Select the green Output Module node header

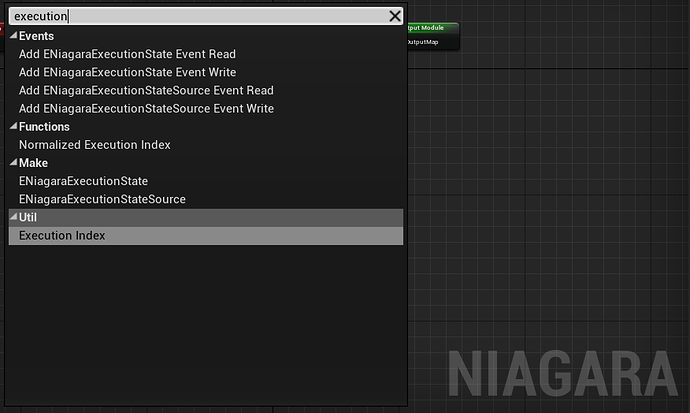433,28
